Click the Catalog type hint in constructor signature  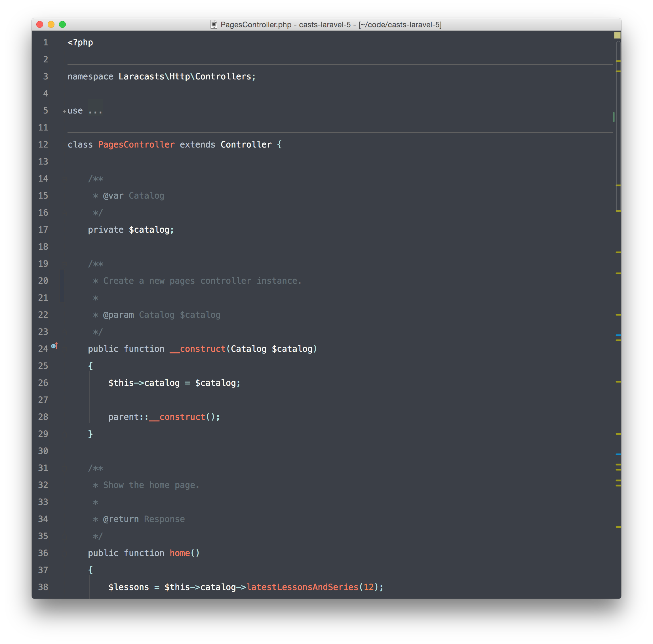(248, 349)
